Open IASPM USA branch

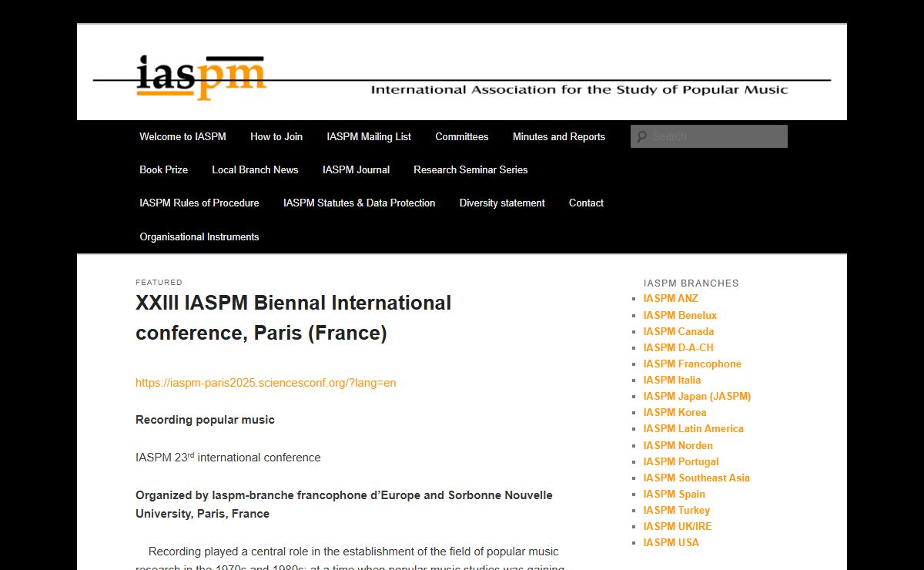[x=671, y=542]
